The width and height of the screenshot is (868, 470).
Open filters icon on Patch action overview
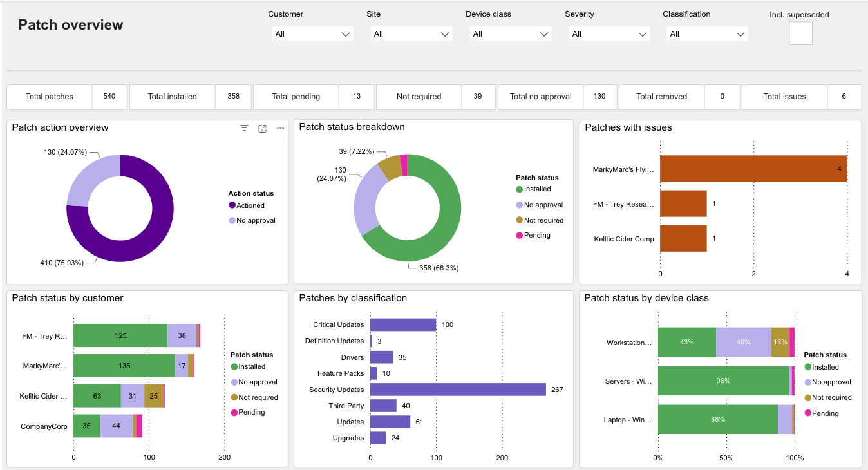coord(244,128)
